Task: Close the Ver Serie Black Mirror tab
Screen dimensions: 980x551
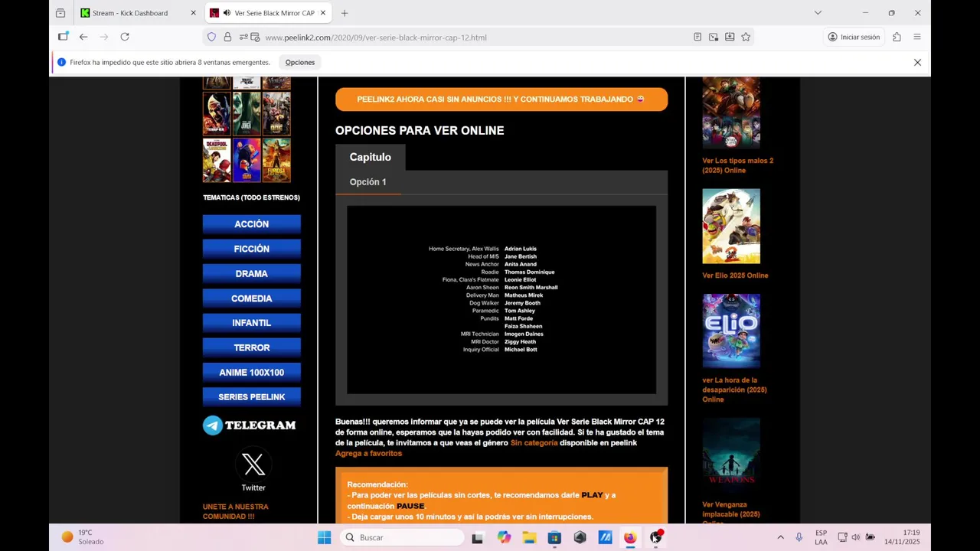Action: click(323, 13)
